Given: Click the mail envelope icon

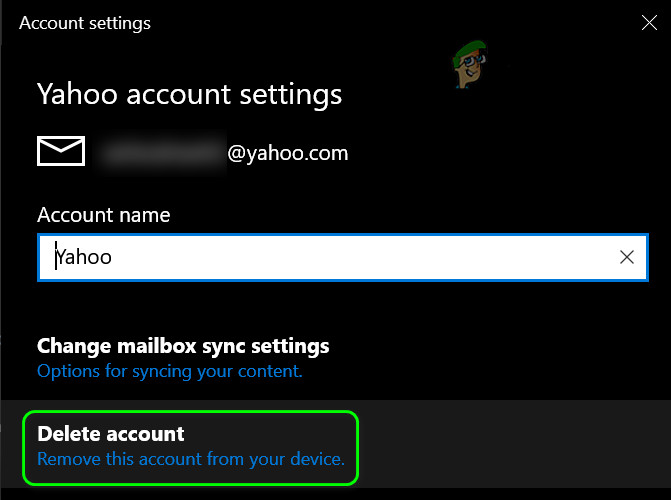Looking at the screenshot, I should [62, 152].
